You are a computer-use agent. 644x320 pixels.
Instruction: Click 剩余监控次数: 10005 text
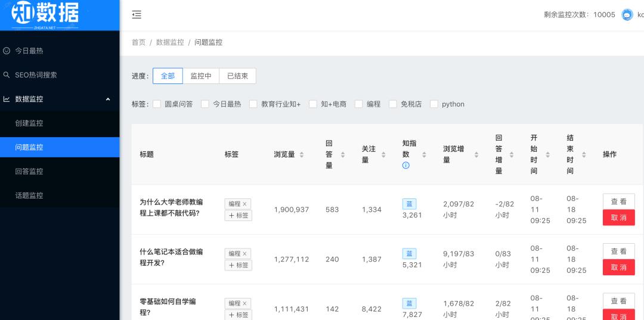[x=580, y=15]
